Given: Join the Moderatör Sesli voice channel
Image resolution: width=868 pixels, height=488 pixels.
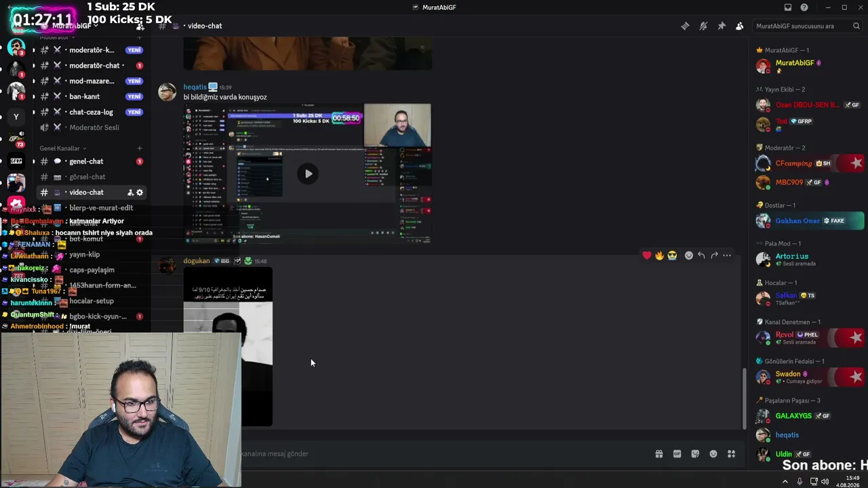Looking at the screenshot, I should pyautogui.click(x=92, y=127).
